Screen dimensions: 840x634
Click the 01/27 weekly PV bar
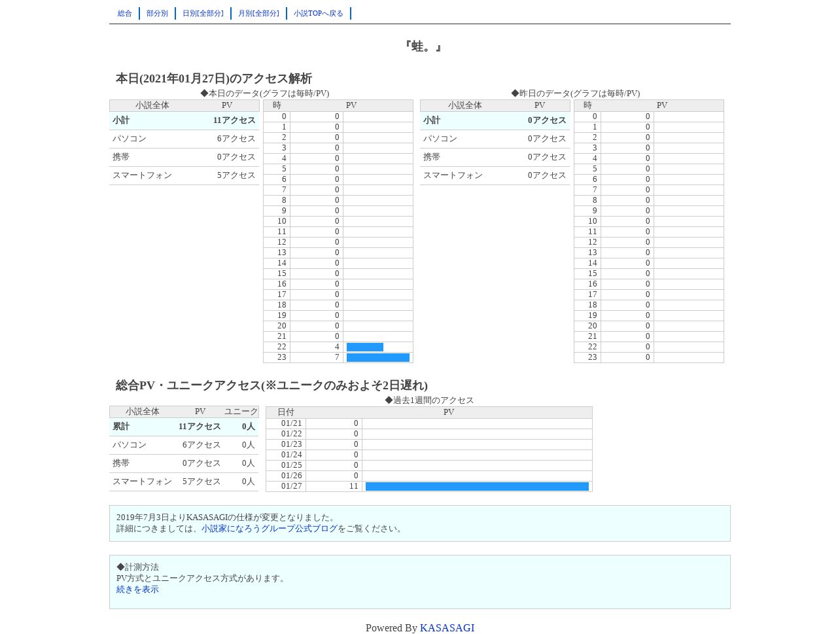[x=477, y=487]
